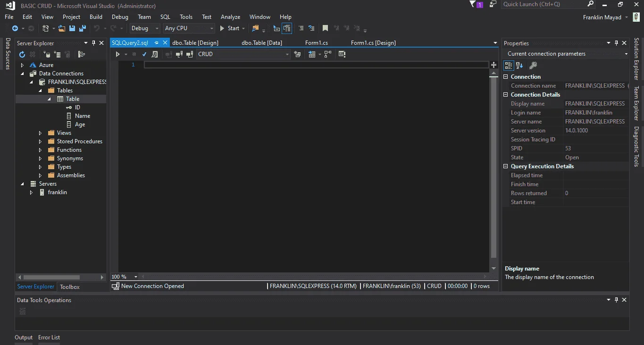Open the SQL menu
The height and width of the screenshot is (345, 644).
[165, 17]
